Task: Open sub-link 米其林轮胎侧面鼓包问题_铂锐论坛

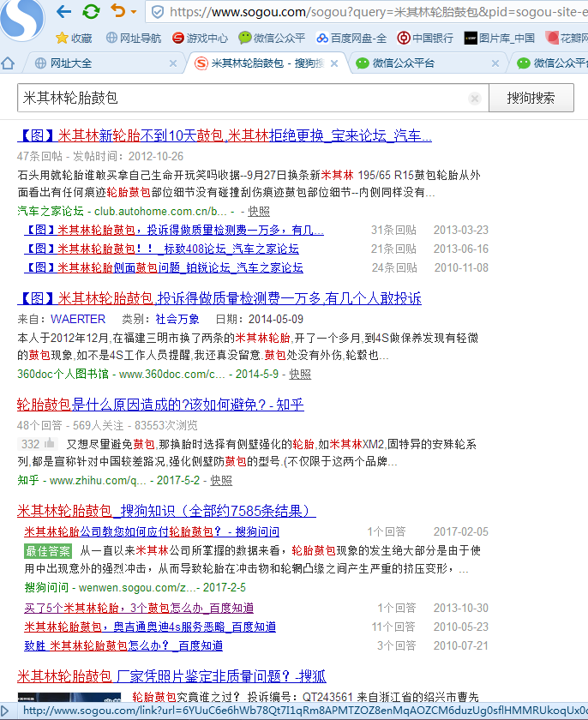Action: click(x=164, y=267)
